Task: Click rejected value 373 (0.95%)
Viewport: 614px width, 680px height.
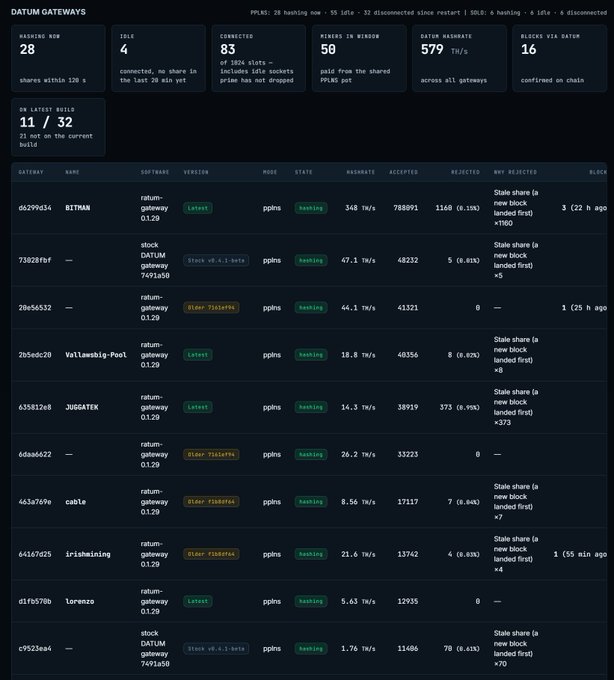Action: [x=459, y=407]
